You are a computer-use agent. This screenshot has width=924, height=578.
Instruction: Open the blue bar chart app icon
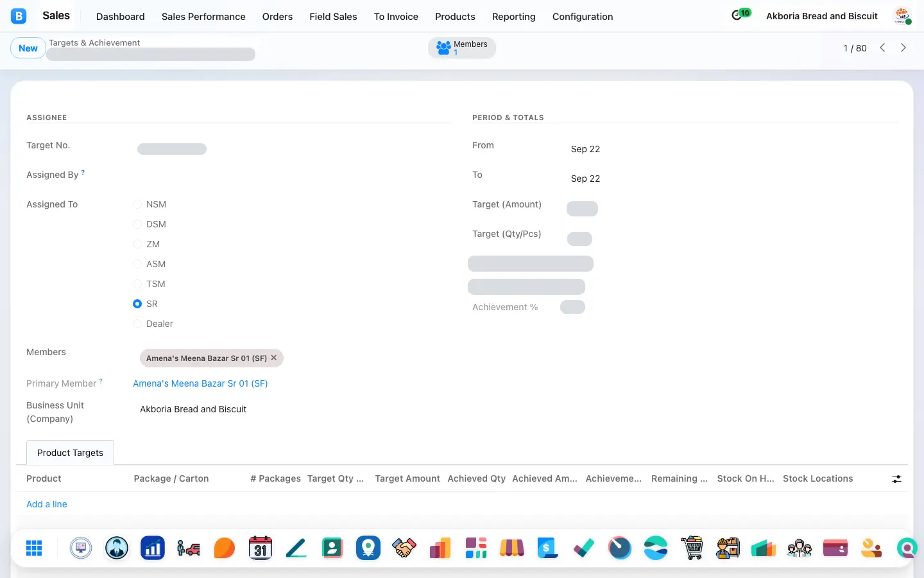(153, 548)
